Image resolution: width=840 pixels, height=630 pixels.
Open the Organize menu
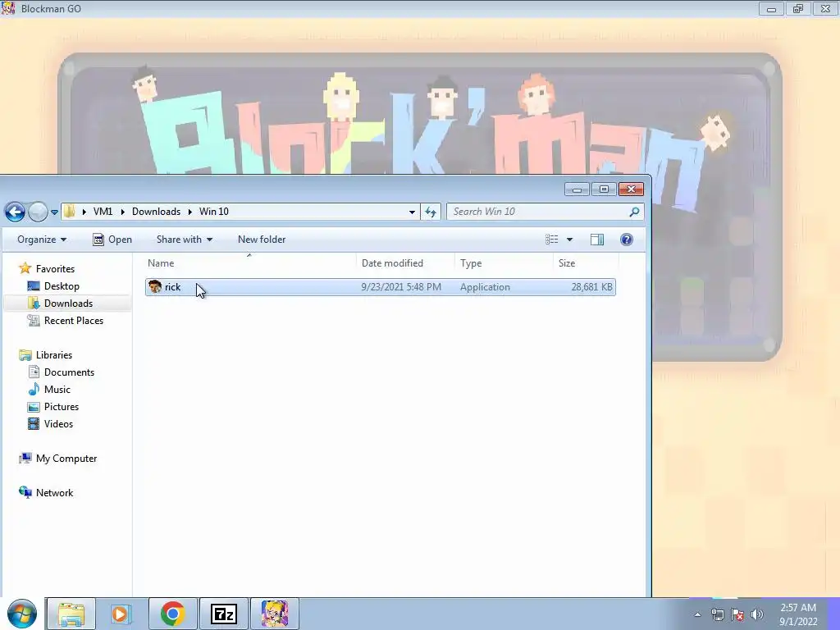(x=42, y=240)
